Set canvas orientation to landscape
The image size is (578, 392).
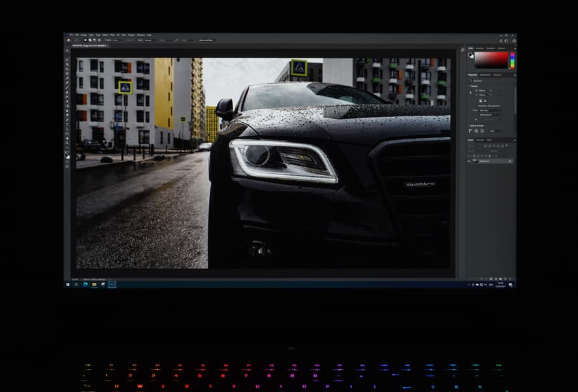pyautogui.click(x=485, y=101)
